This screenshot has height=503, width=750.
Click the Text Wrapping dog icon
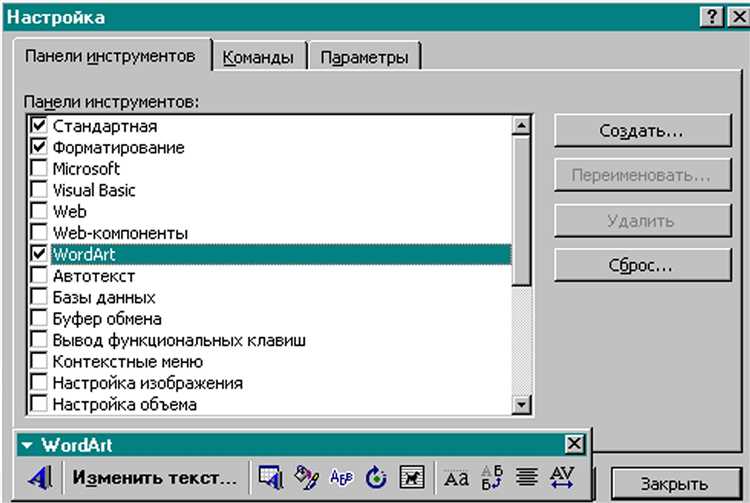click(412, 477)
